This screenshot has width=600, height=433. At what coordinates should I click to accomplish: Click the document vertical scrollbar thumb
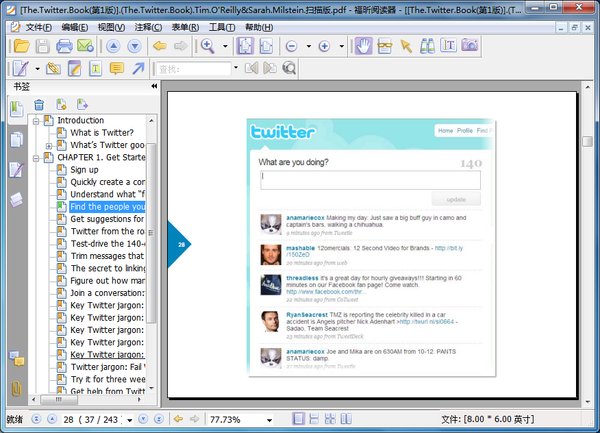click(587, 141)
